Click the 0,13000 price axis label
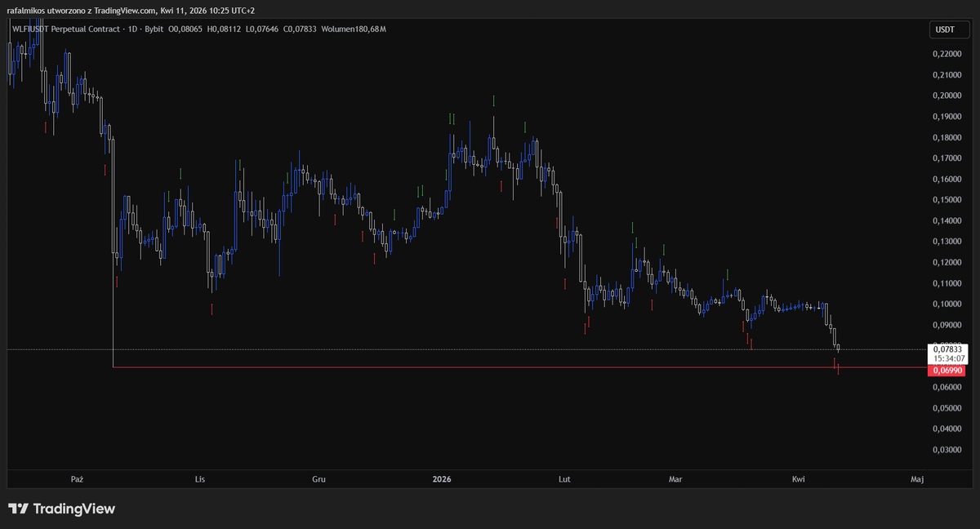 tap(947, 242)
